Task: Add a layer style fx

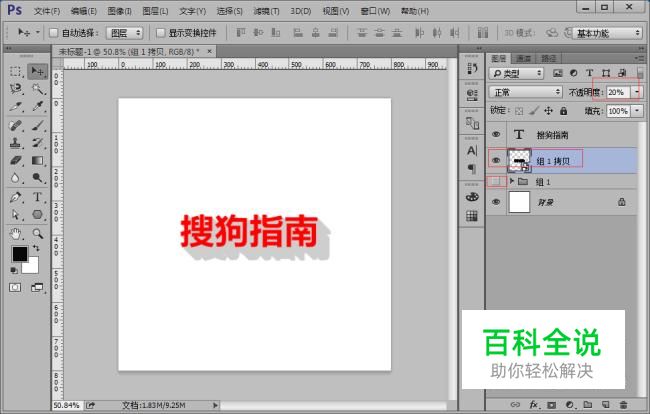Action: pos(534,404)
